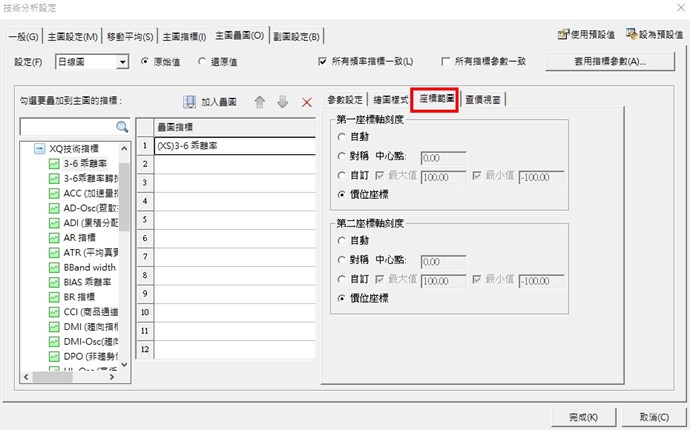Toggle 所有頻率指標一致 checkbox
Viewport: 690px width, 430px height.
[x=323, y=62]
